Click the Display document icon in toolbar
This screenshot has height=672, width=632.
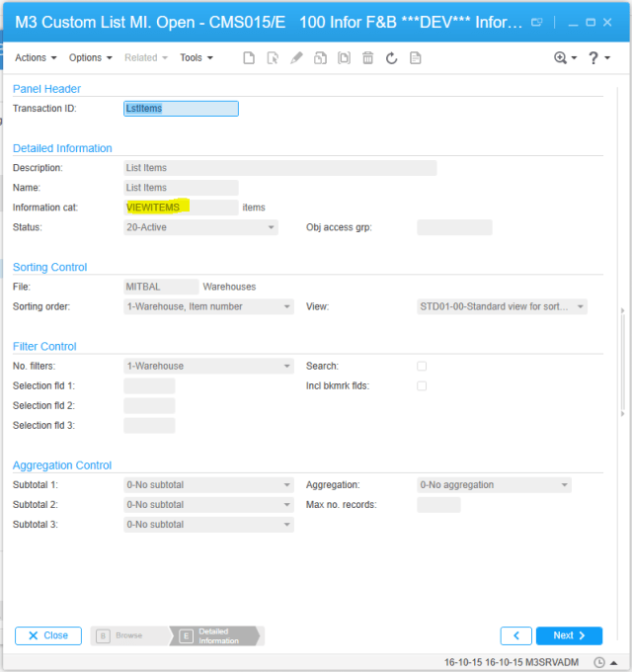416,58
